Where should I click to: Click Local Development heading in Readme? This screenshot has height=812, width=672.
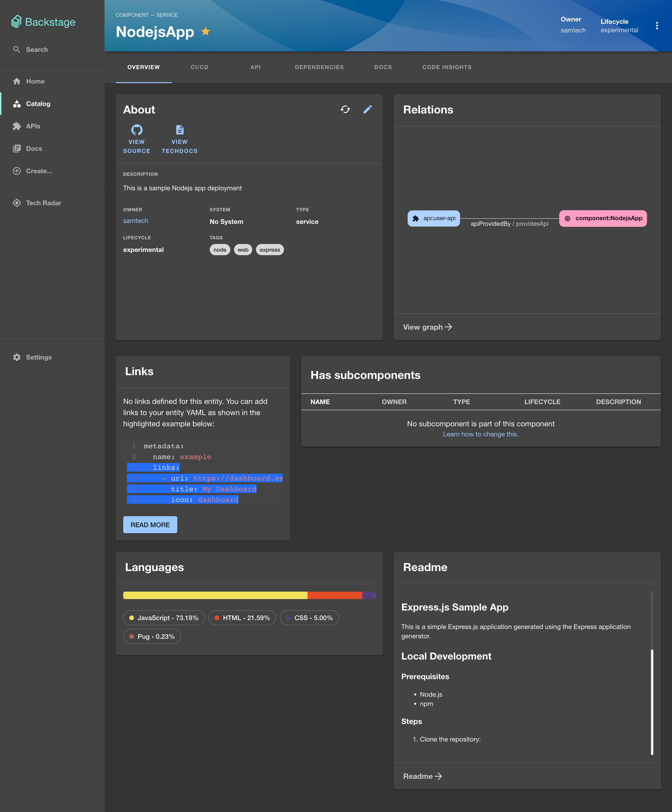[x=446, y=656]
